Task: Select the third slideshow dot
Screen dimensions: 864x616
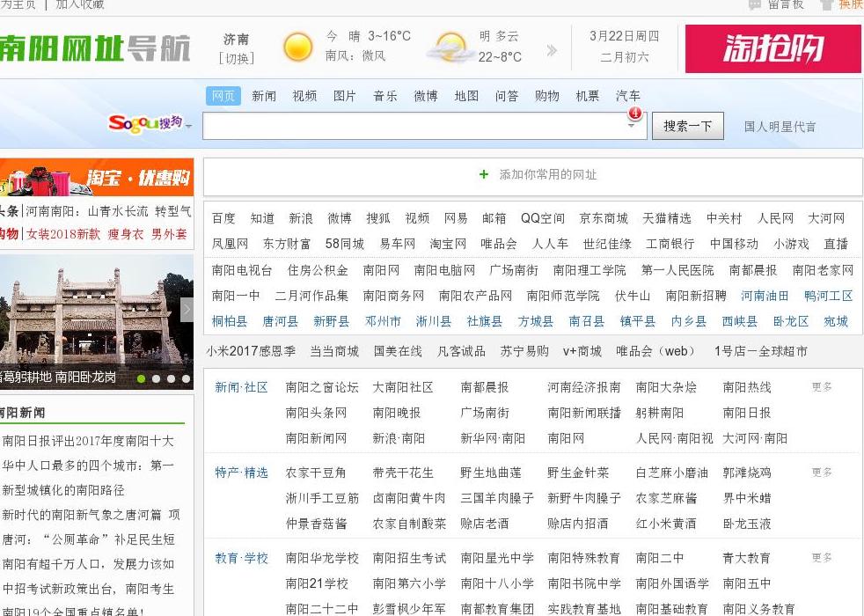Action: tap(171, 378)
